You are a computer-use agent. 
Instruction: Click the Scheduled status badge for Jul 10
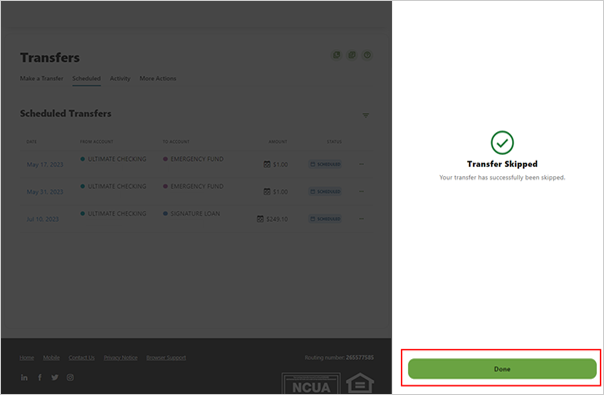pos(325,219)
